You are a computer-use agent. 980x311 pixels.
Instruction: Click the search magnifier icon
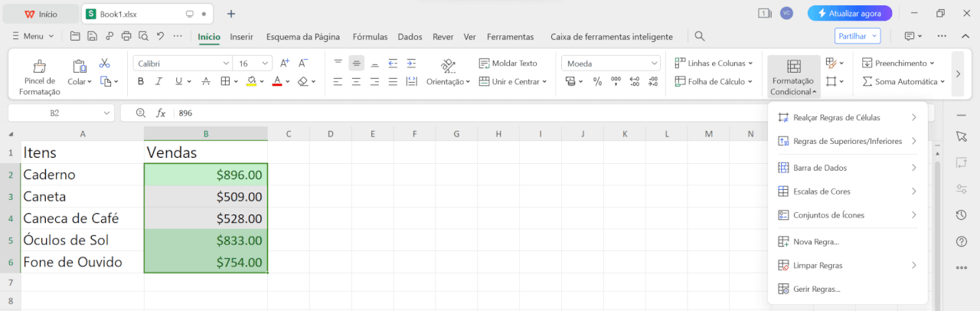click(x=699, y=36)
